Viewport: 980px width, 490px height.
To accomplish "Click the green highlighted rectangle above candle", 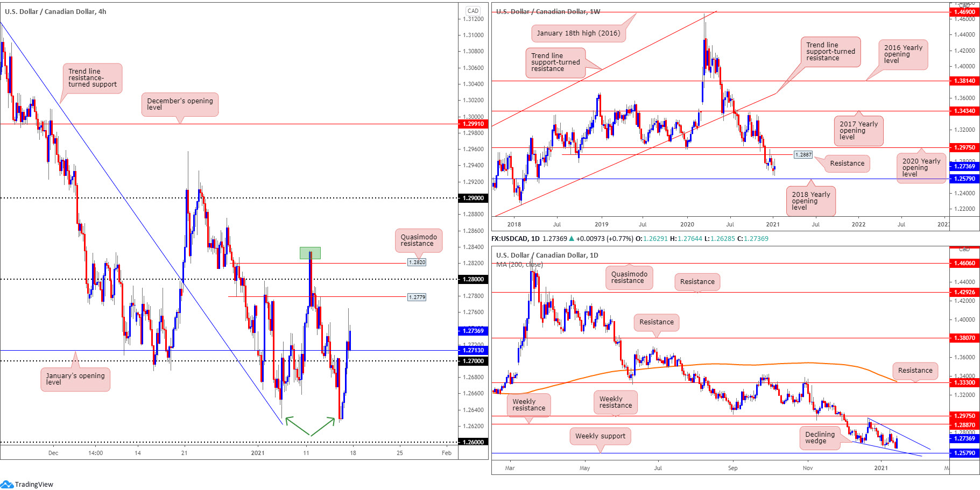I will 310,253.
